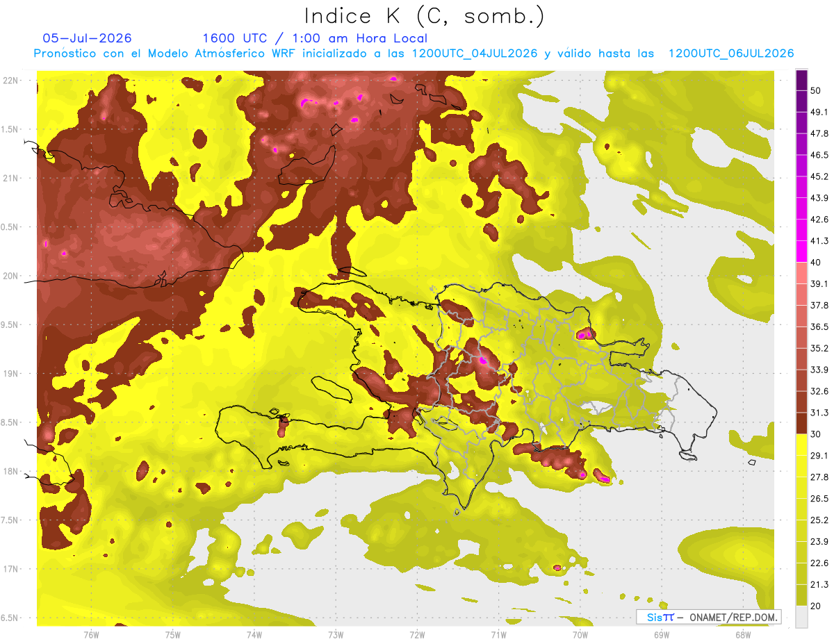Click the '69W' longitude axis label

click(x=662, y=635)
